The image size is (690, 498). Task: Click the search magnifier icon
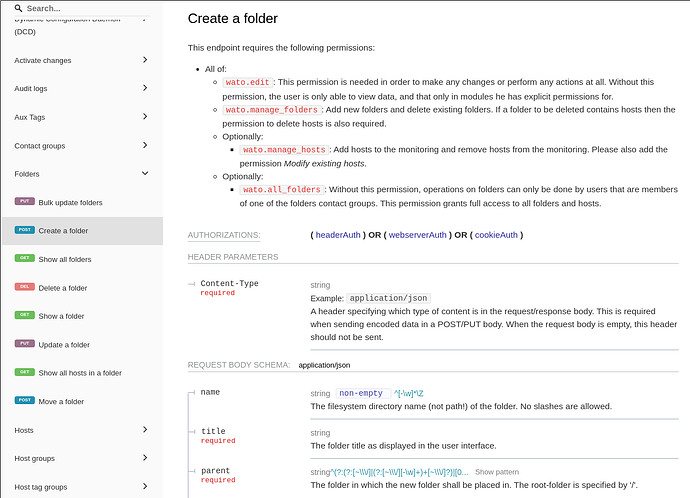coord(19,8)
